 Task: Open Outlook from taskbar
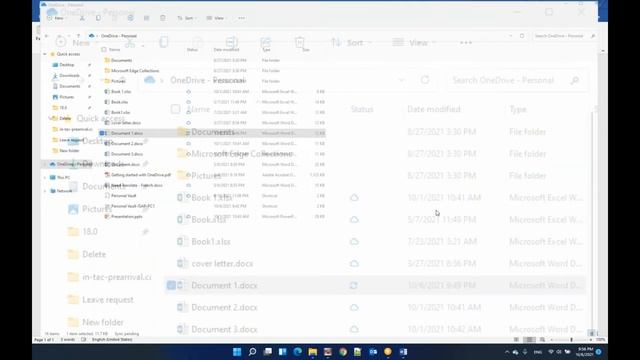click(373, 352)
